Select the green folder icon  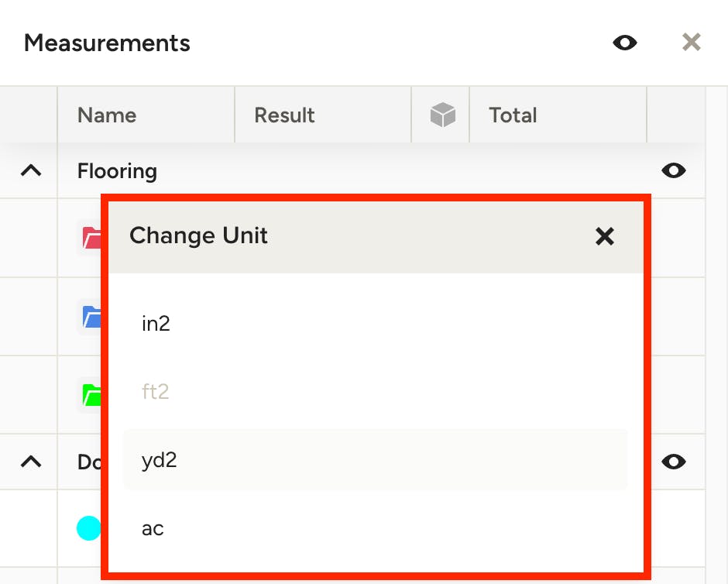[91, 395]
